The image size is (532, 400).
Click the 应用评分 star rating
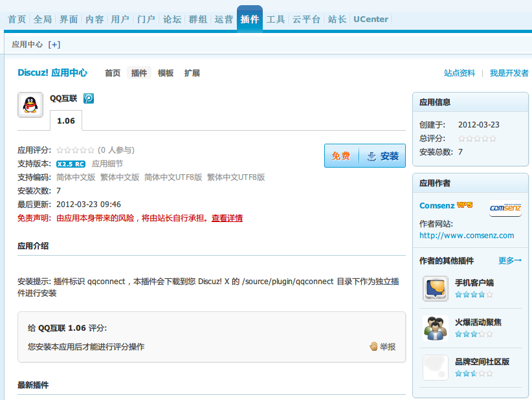point(75,150)
